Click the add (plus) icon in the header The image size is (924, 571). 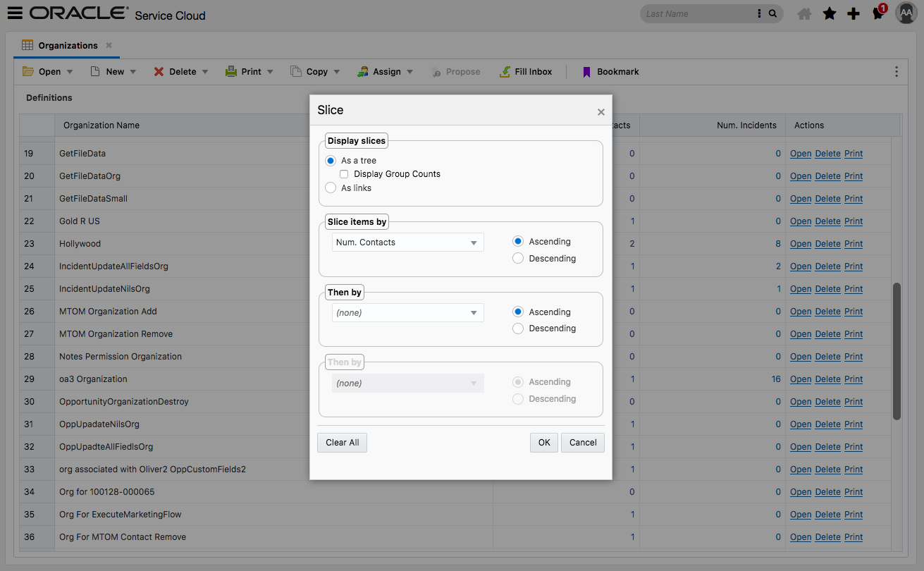(x=854, y=13)
